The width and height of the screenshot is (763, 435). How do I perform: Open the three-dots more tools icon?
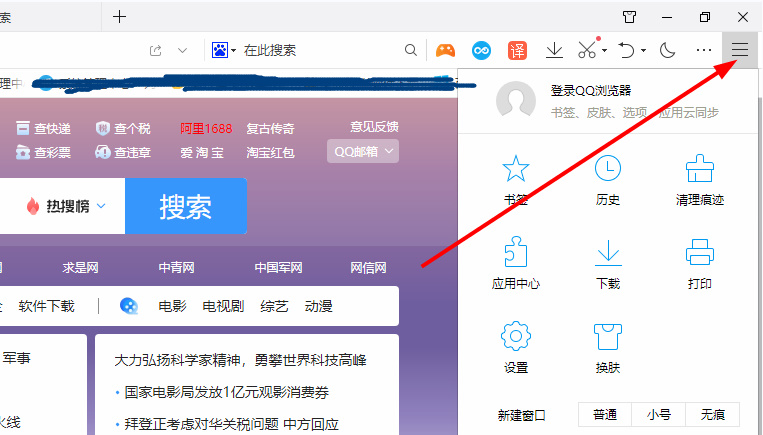[x=704, y=50]
